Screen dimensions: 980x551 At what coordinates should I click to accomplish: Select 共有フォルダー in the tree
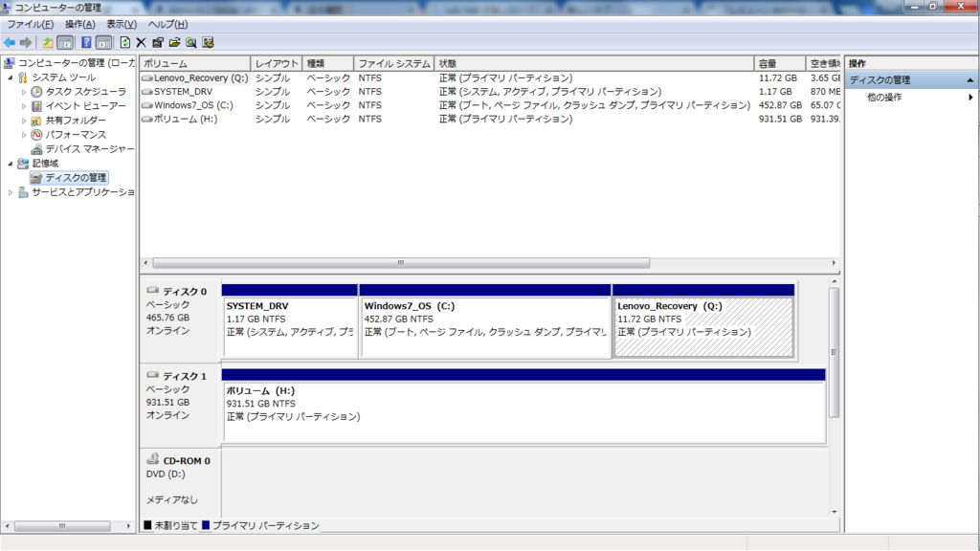pyautogui.click(x=76, y=121)
